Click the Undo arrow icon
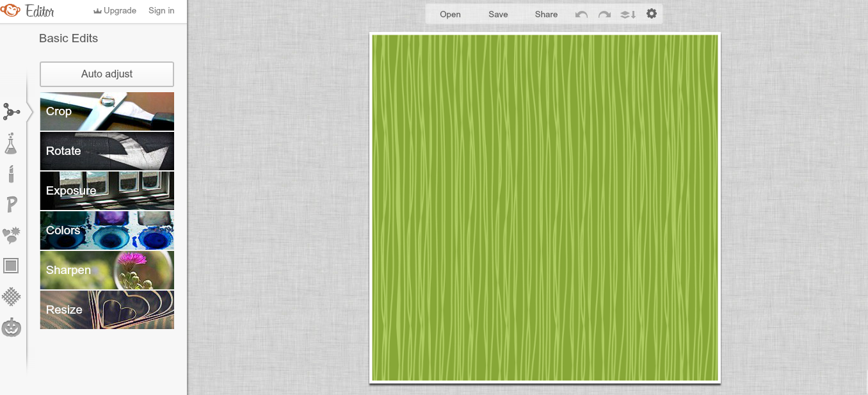 [x=581, y=14]
